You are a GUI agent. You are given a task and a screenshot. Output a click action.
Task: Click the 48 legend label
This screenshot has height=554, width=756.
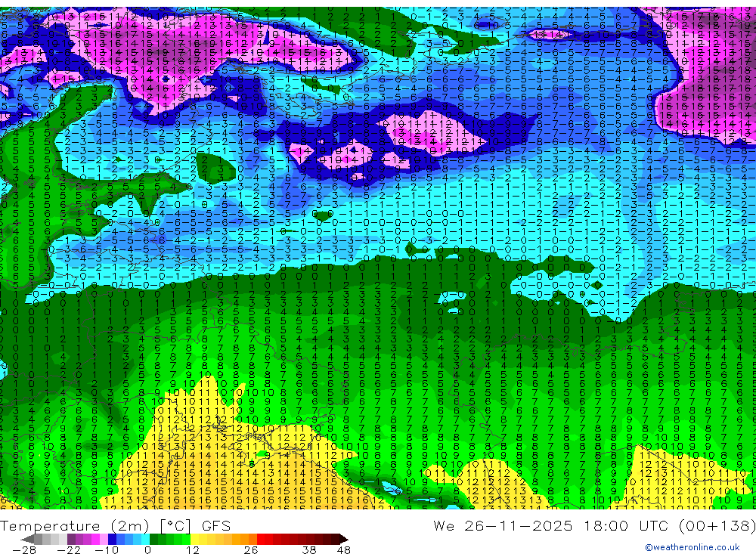[x=344, y=550]
